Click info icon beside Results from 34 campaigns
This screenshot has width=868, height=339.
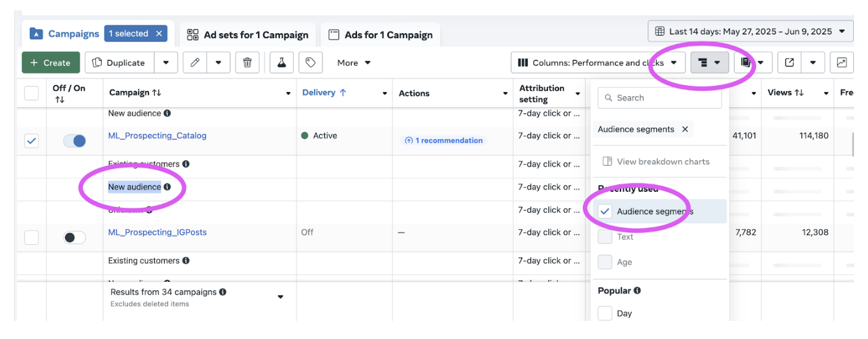[x=223, y=292]
